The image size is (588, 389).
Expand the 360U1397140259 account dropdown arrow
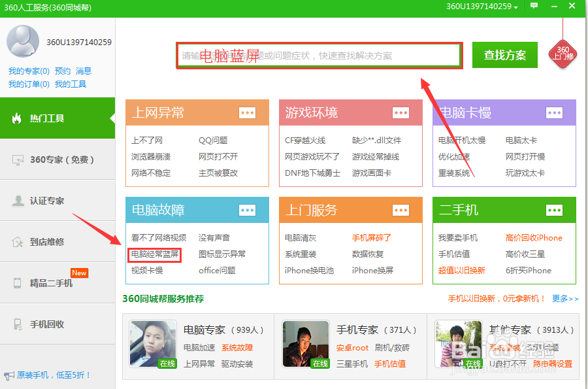point(516,7)
